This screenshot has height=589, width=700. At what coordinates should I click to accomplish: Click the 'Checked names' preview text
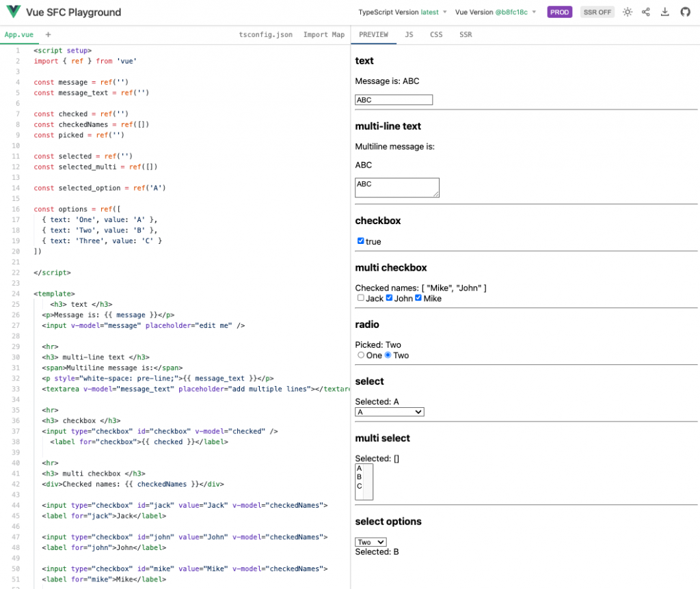(x=420, y=288)
